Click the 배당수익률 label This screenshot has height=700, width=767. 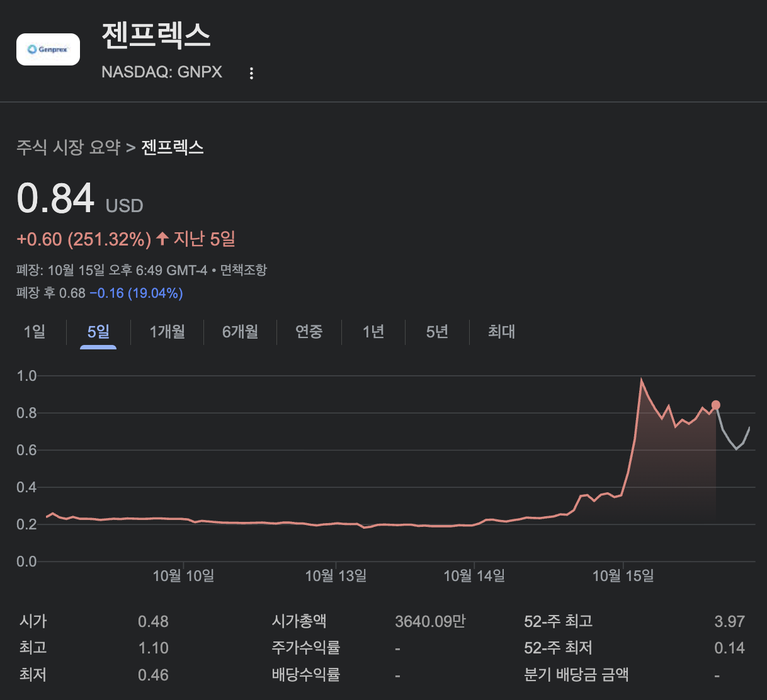(x=306, y=675)
